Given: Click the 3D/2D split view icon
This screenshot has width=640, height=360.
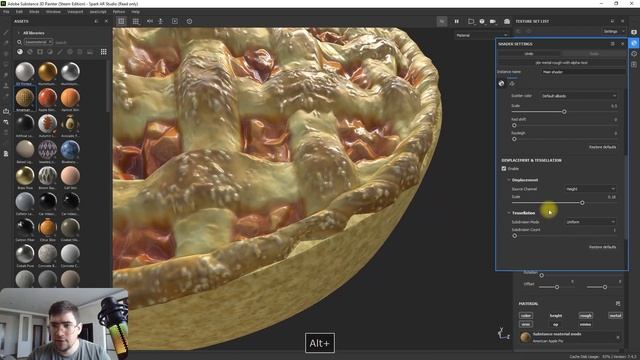Looking at the screenshot, I should click(121, 21).
